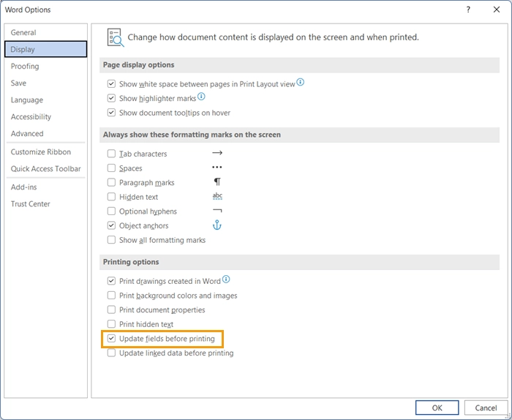This screenshot has width=512, height=420.
Task: Uncheck Show white space between pages
Action: click(x=111, y=84)
